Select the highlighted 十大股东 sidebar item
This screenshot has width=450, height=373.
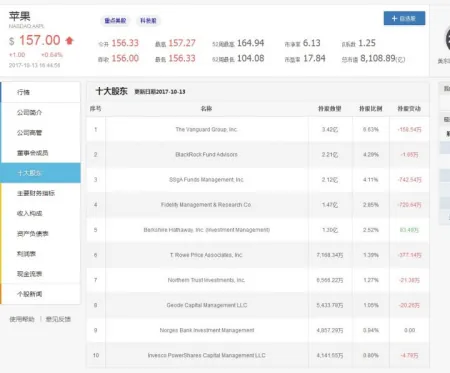[40, 173]
